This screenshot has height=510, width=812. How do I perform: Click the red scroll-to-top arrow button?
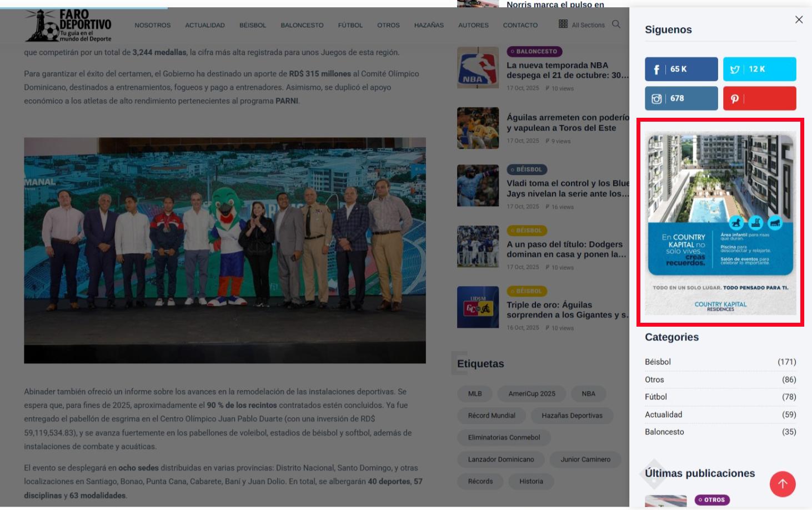click(782, 484)
